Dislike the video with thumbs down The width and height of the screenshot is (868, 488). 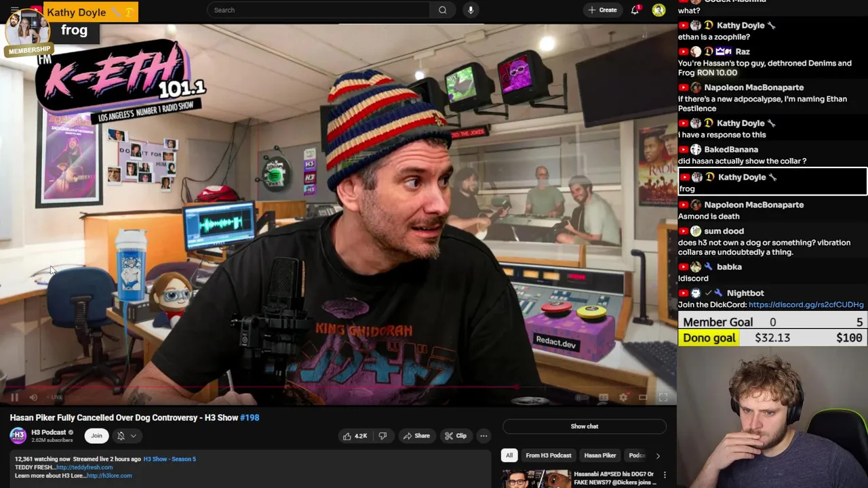pos(382,436)
